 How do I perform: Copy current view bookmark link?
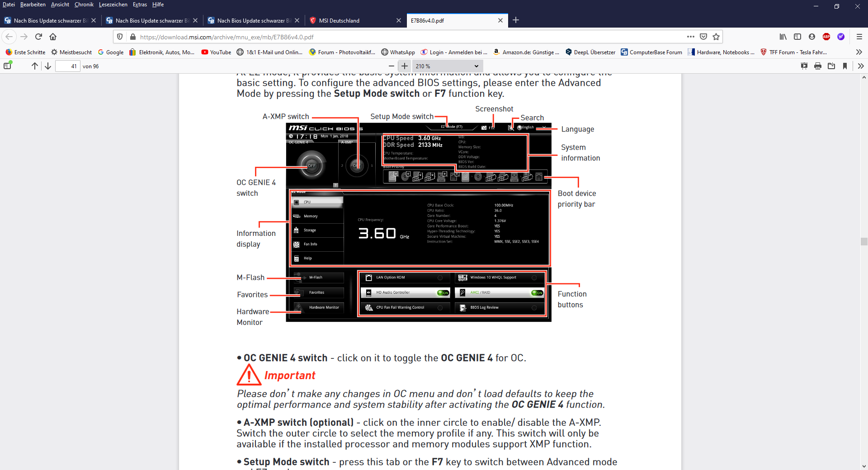[845, 66]
